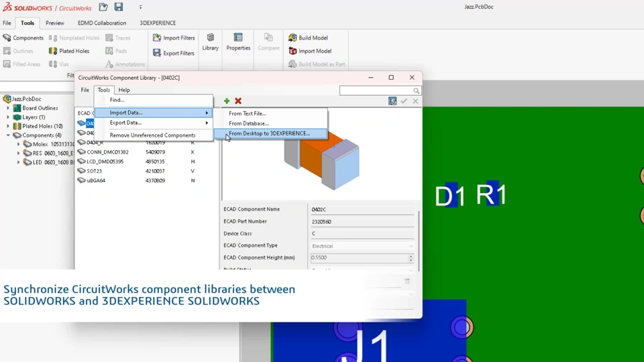Click ECAD Part Number field
Image resolution: width=644 pixels, height=362 pixels.
click(362, 222)
